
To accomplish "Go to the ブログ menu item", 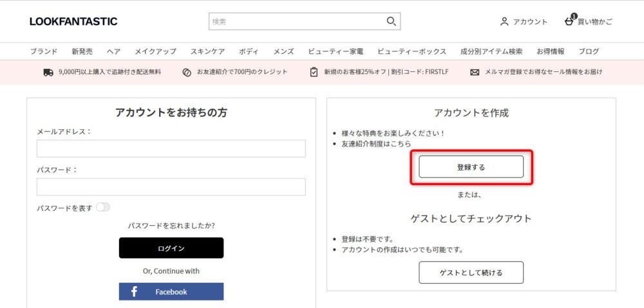I will pos(589,51).
